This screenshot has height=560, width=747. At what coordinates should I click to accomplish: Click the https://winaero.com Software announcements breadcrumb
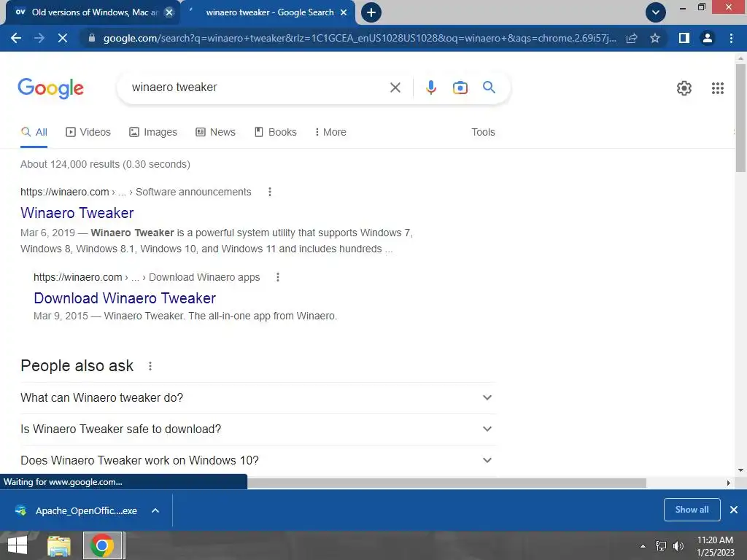point(136,192)
